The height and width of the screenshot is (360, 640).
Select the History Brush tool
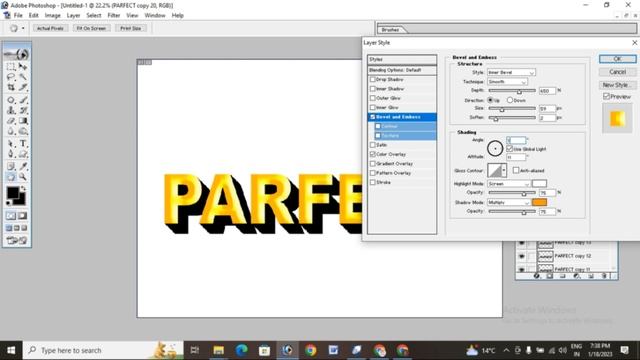[23, 111]
